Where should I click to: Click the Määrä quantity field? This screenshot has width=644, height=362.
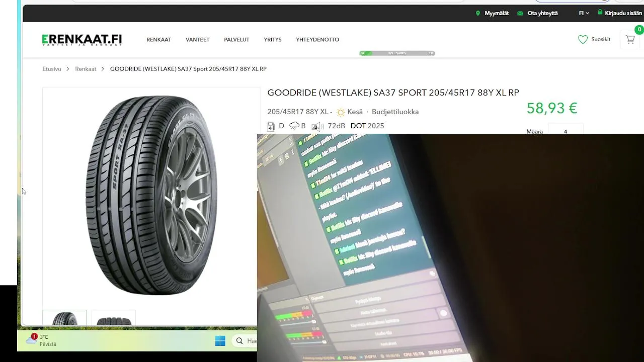click(566, 129)
